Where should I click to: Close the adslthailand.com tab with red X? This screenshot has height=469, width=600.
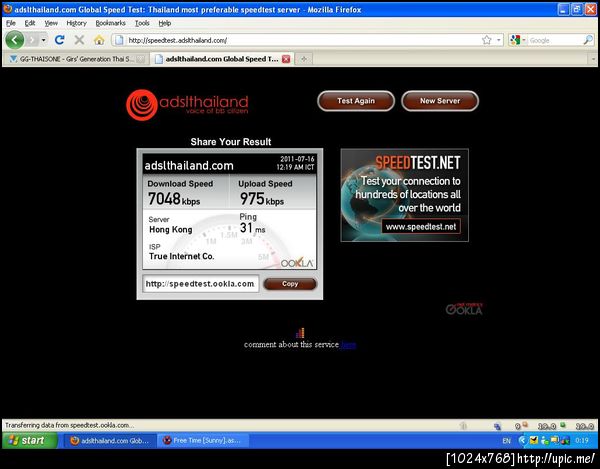[286, 59]
